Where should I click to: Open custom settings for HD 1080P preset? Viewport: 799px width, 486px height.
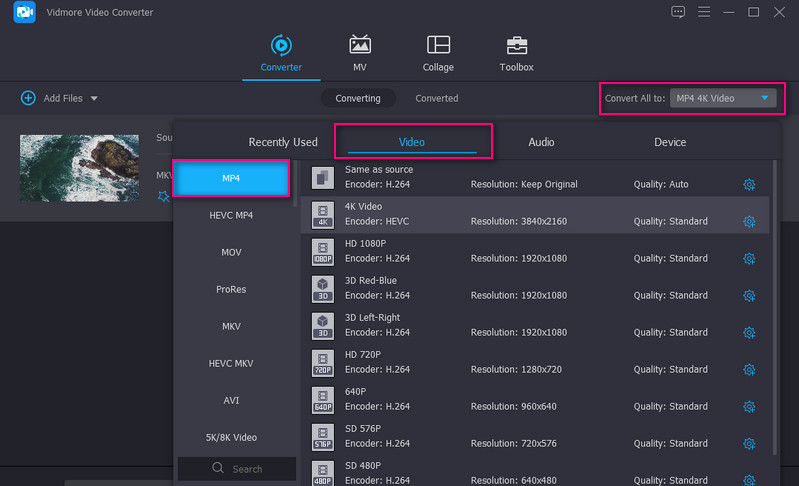[x=748, y=259]
